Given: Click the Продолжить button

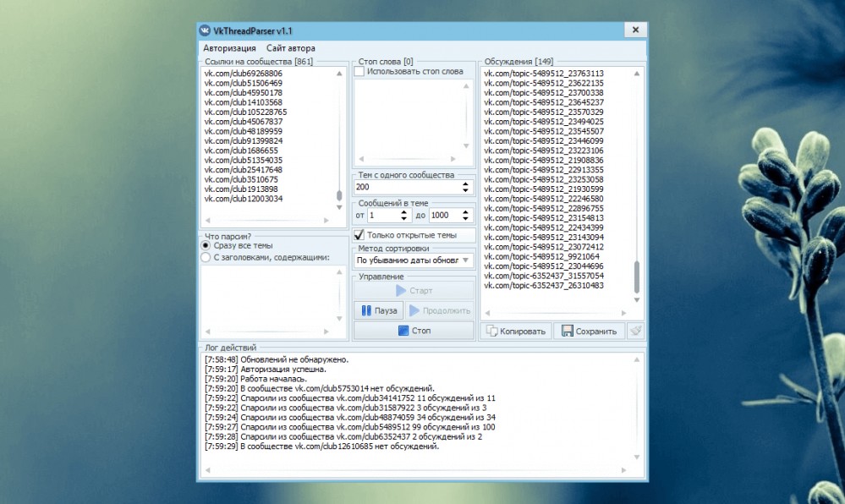Looking at the screenshot, I should [440, 310].
